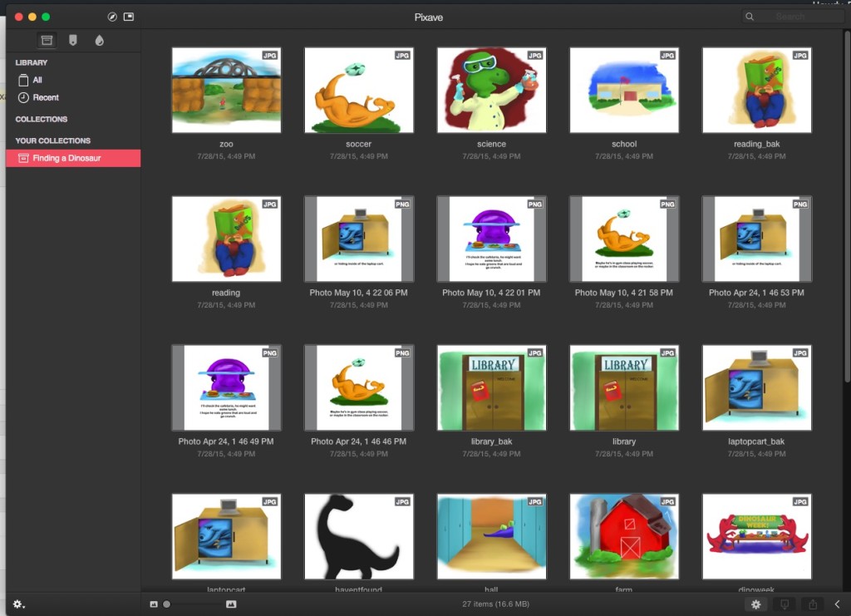Select the farm red barn thumbnail
The image size is (851, 616).
[624, 536]
